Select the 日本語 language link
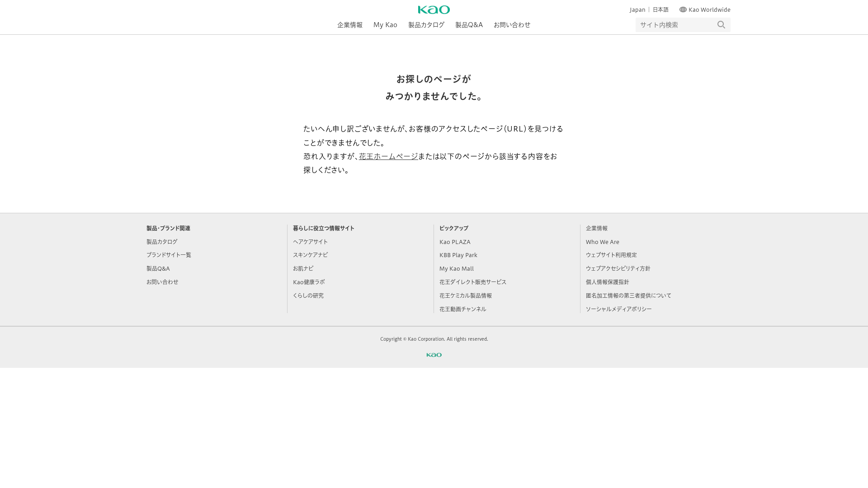Viewport: 868px width, 488px height. click(x=660, y=9)
